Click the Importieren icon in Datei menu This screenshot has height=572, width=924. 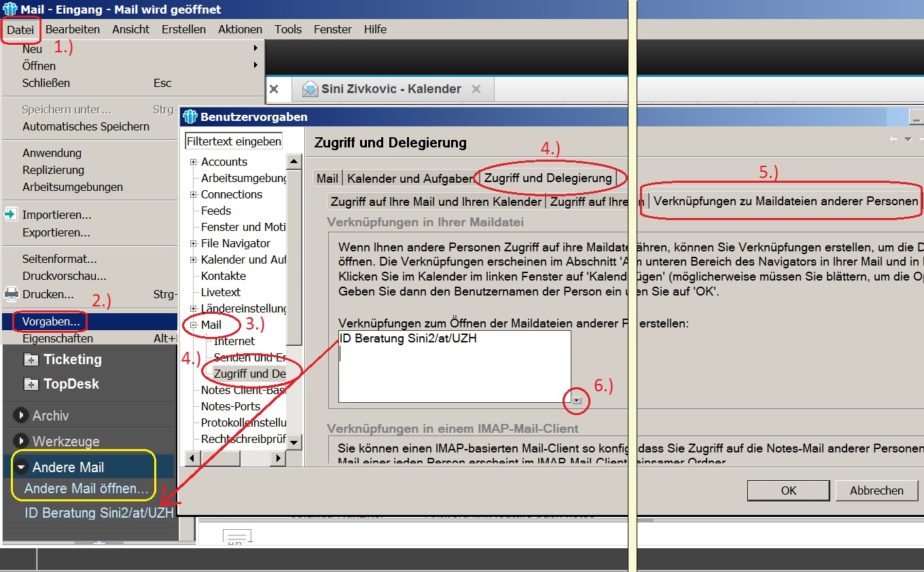click(x=10, y=215)
